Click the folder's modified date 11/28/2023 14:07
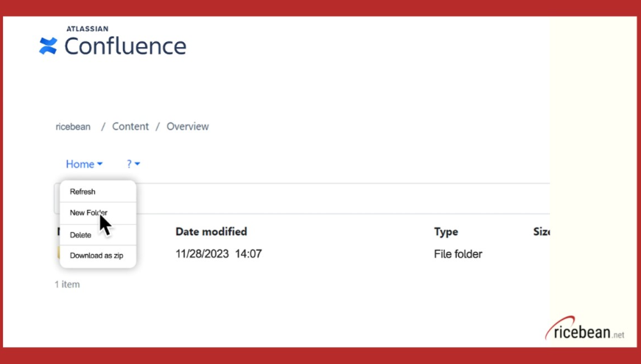 218,254
